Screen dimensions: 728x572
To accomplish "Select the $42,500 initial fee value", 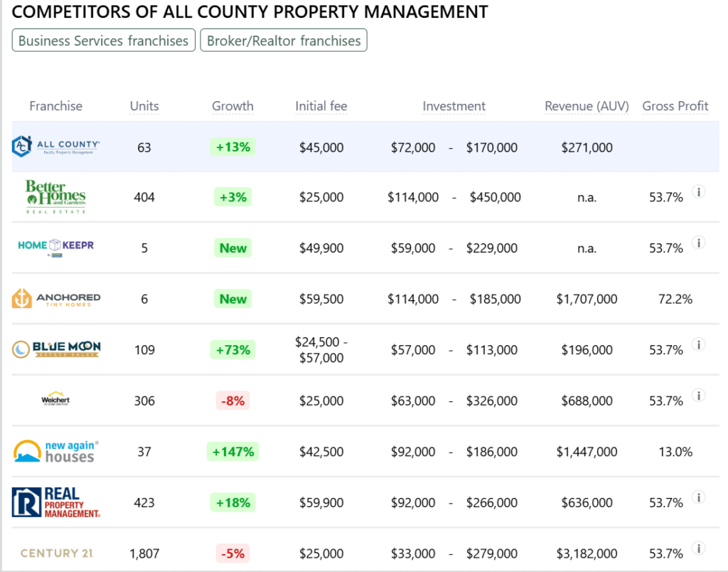I will coord(321,452).
